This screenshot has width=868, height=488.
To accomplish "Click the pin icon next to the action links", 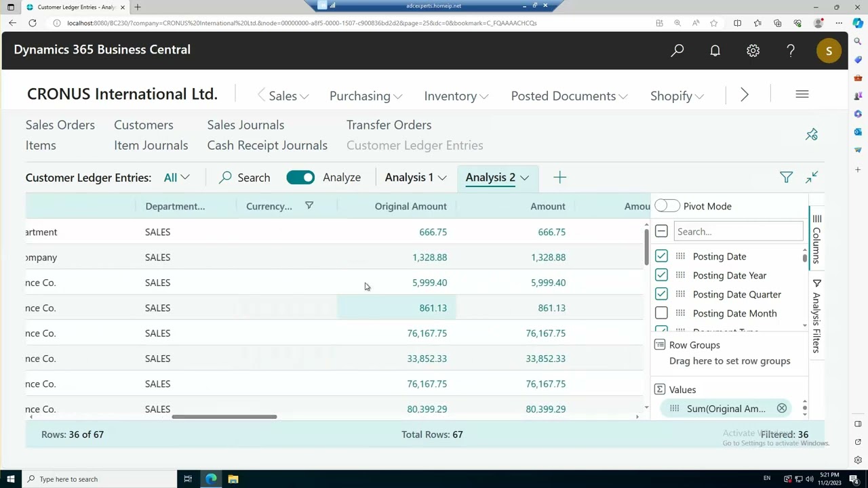I will (812, 134).
